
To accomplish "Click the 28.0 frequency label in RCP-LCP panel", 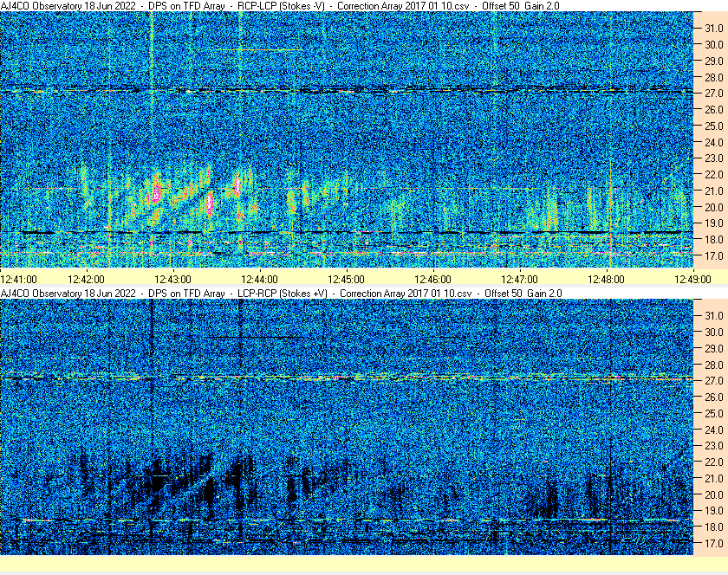I will (x=714, y=77).
